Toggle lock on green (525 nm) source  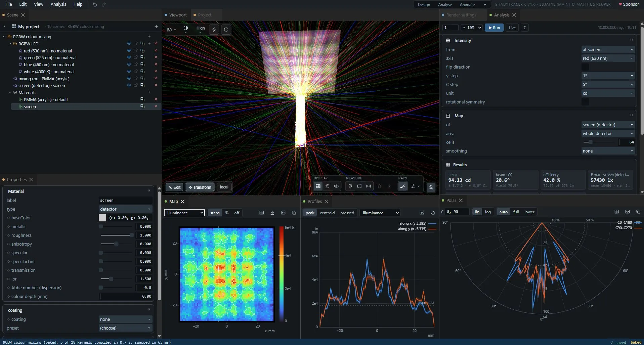tap(135, 57)
